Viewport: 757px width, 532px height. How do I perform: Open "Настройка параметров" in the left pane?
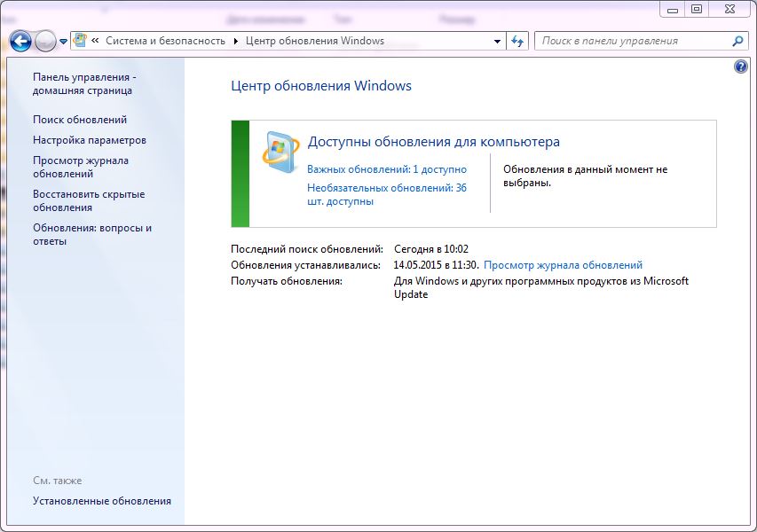[90, 140]
